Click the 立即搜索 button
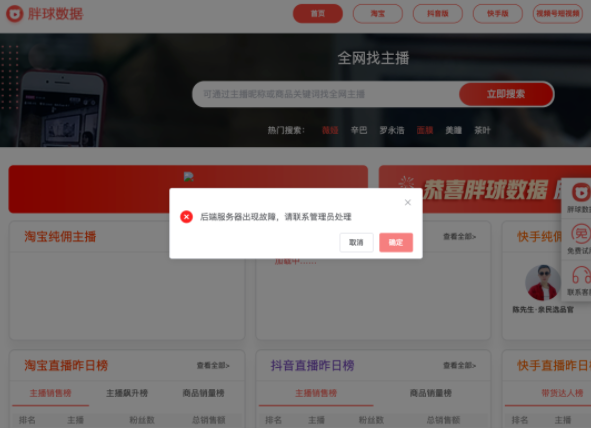The height and width of the screenshot is (428, 591). (506, 94)
